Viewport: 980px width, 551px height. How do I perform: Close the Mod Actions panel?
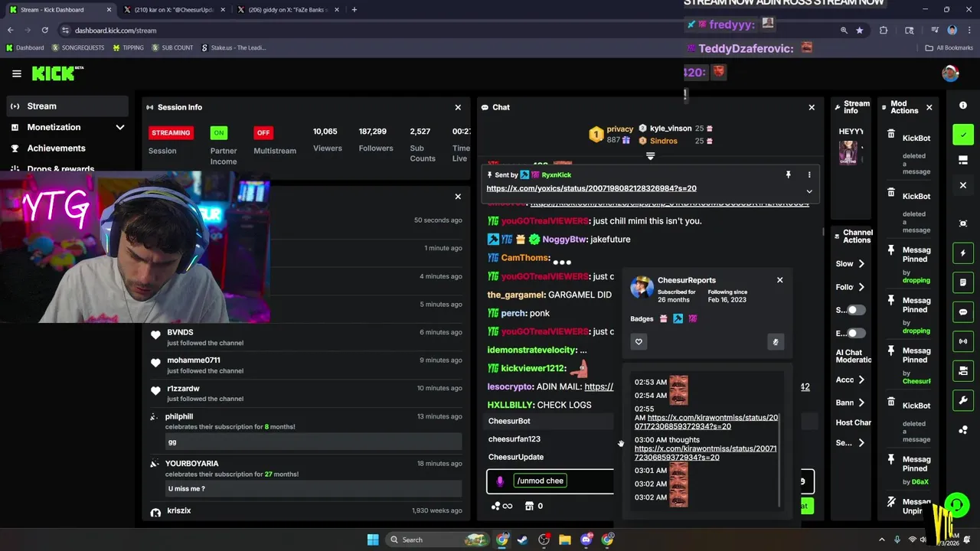tap(929, 107)
